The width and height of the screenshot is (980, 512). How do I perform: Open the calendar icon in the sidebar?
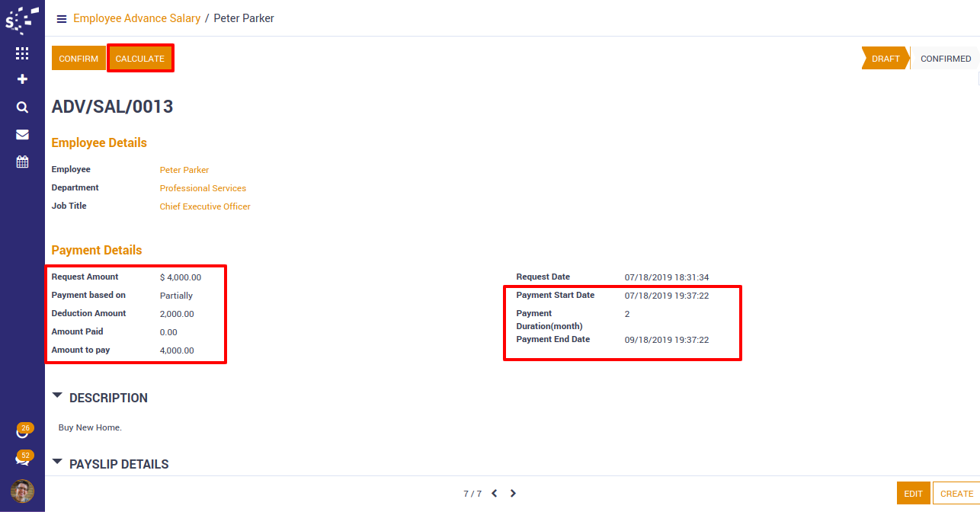pos(22,162)
